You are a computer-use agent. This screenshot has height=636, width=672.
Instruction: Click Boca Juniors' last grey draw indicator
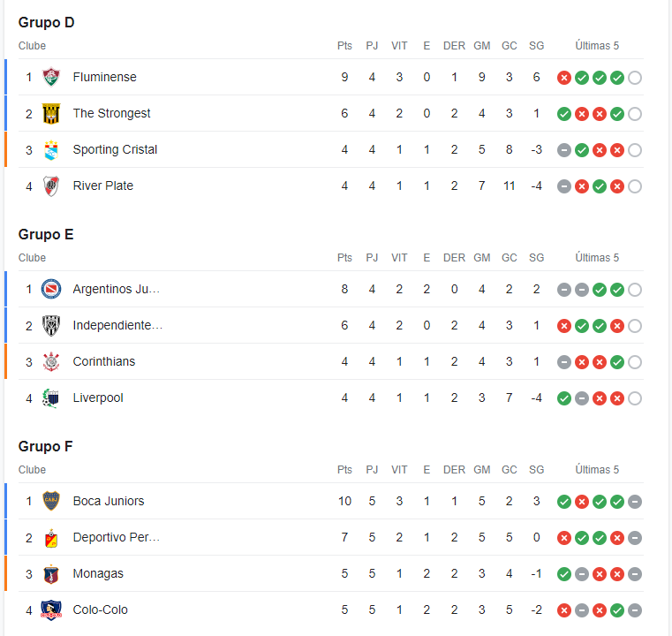(x=635, y=502)
